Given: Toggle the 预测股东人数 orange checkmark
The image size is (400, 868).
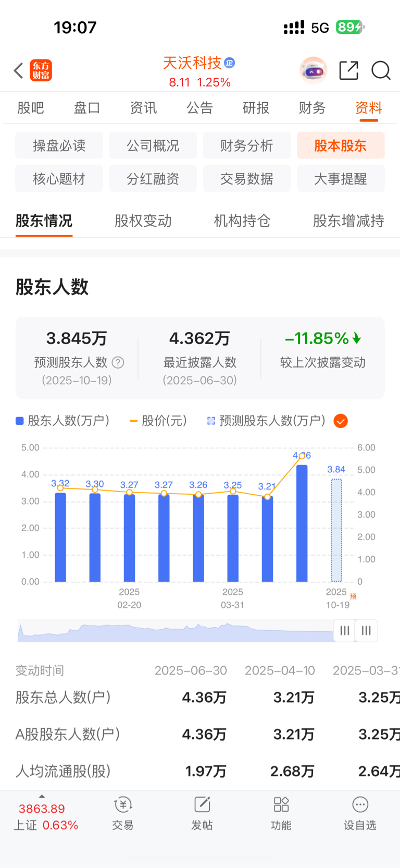Looking at the screenshot, I should pos(341,421).
